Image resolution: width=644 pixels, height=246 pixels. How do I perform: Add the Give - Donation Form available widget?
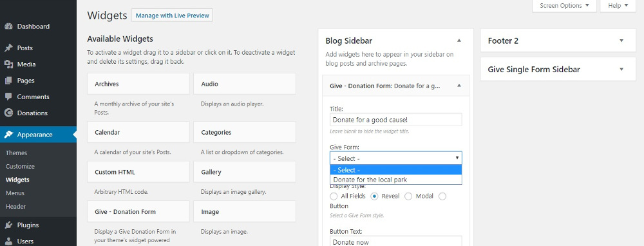click(138, 211)
